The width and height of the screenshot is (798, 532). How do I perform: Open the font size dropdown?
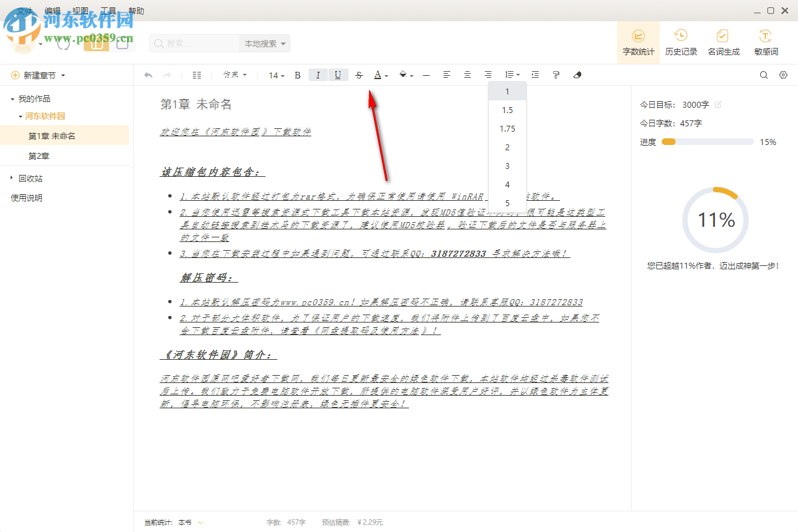coord(275,74)
